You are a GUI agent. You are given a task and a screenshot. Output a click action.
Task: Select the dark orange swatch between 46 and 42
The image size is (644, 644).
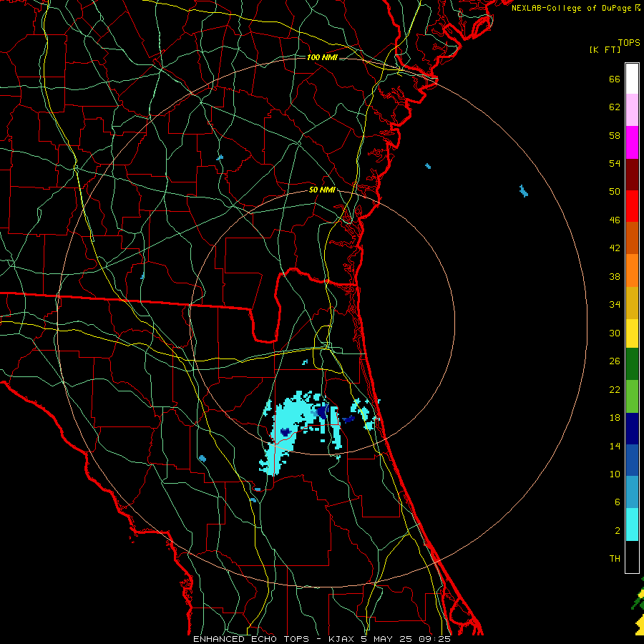pyautogui.click(x=632, y=238)
